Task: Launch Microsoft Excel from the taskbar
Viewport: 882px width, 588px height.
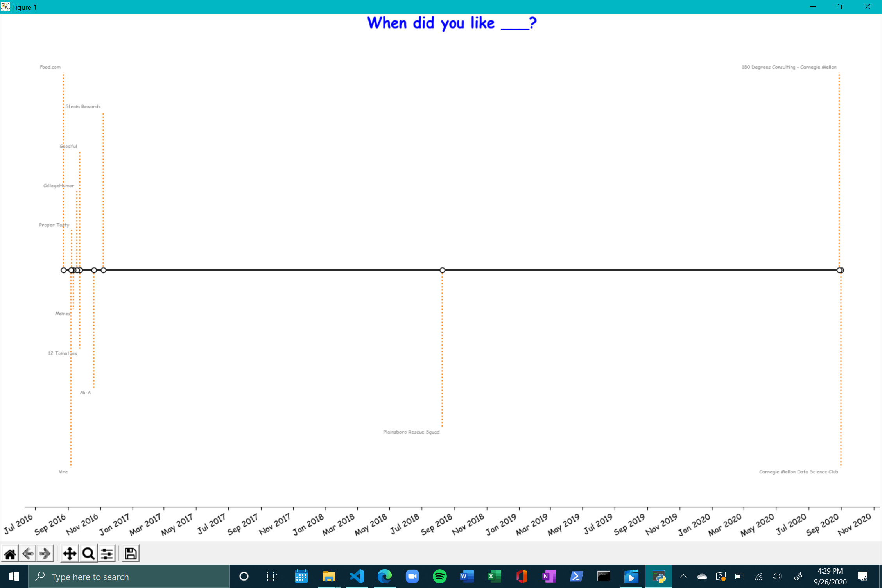Action: pyautogui.click(x=494, y=576)
